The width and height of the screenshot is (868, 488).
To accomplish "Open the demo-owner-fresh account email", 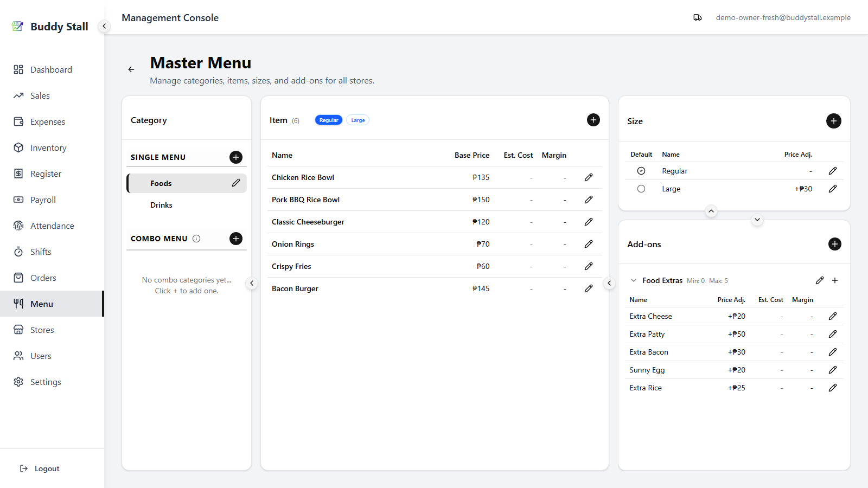I will 783,17.
